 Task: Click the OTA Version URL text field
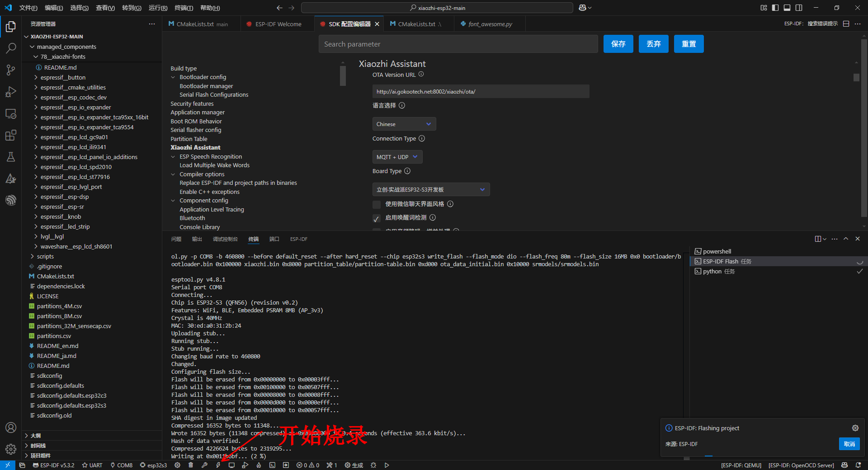click(481, 91)
